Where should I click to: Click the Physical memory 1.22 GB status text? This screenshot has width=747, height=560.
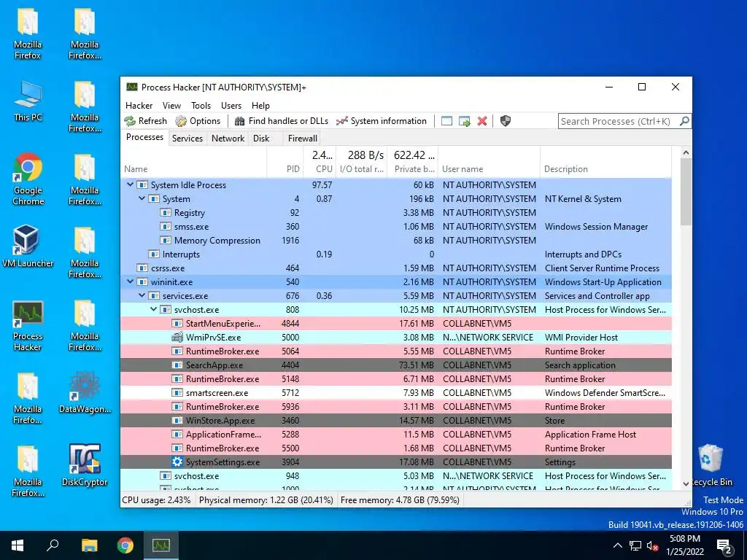pos(266,500)
